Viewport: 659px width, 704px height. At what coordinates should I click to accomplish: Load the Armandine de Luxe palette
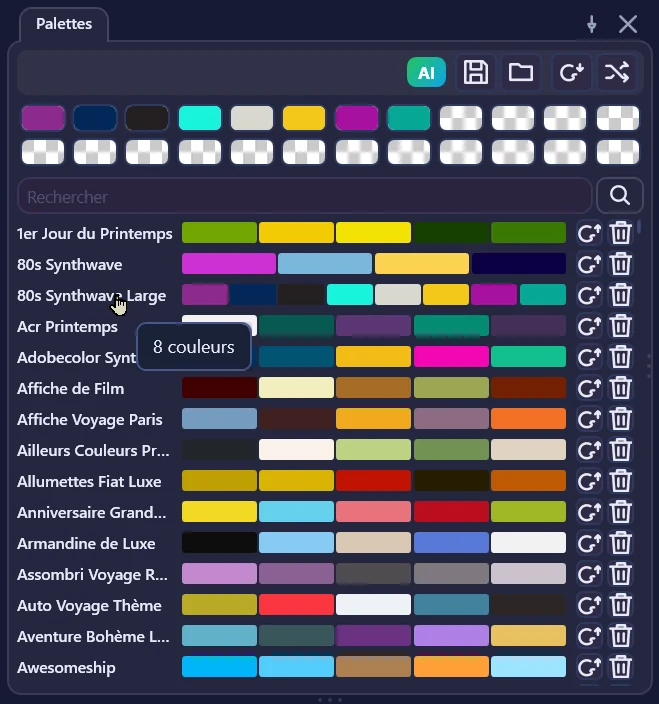coord(589,543)
